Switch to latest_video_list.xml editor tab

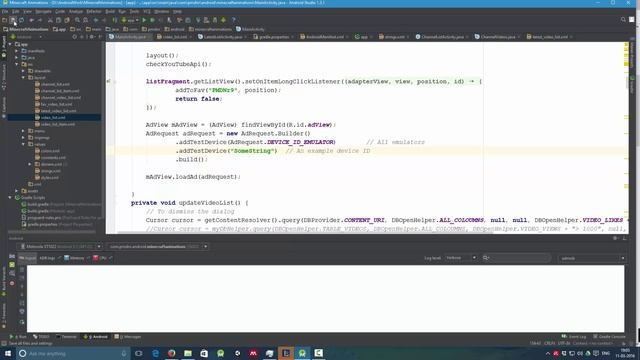[x=549, y=37]
